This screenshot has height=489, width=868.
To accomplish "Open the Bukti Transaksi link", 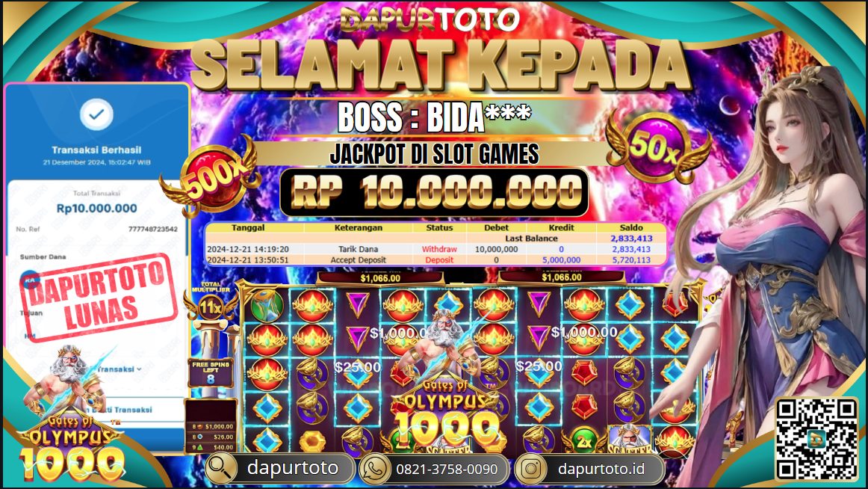I will coord(125,410).
